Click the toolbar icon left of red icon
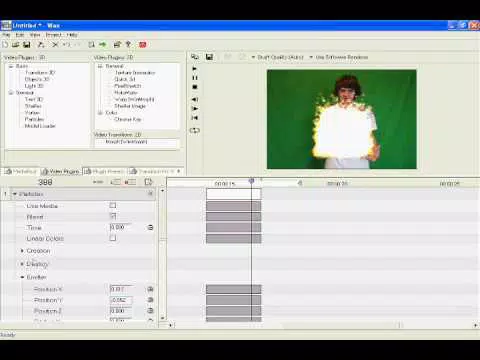Viewport: 480px width, 360px height. 128,44
